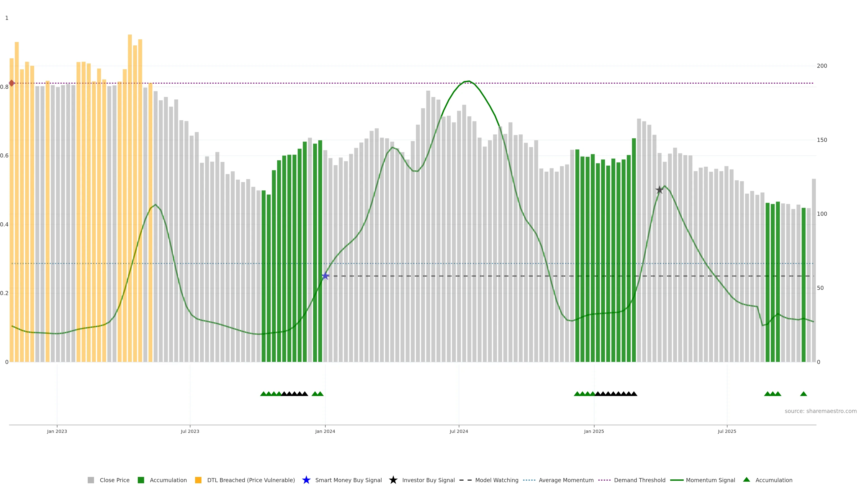
Task: Click the green triangle icon in legend
Action: click(x=746, y=480)
